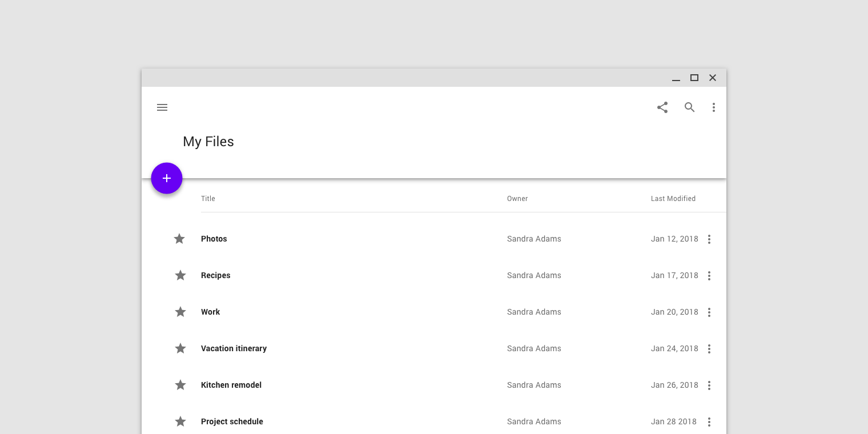This screenshot has height=434, width=868.
Task: Toggle star for Project schedule
Action: pyautogui.click(x=180, y=421)
